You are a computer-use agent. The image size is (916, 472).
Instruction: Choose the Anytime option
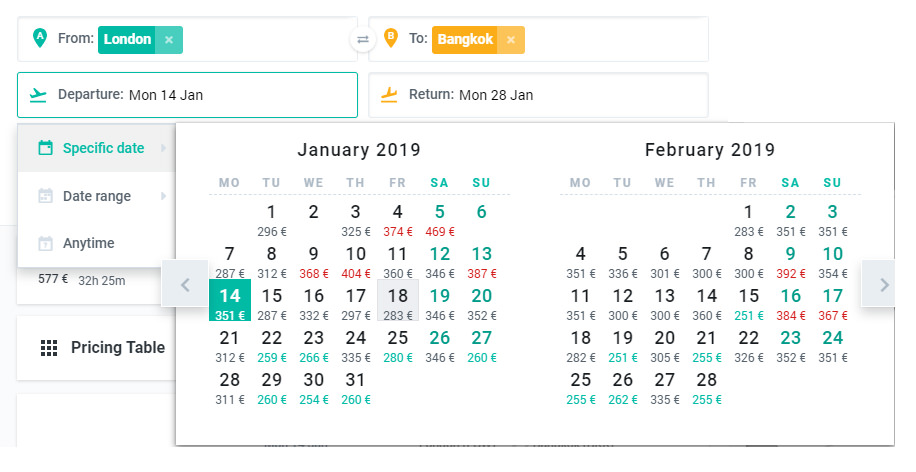(88, 243)
